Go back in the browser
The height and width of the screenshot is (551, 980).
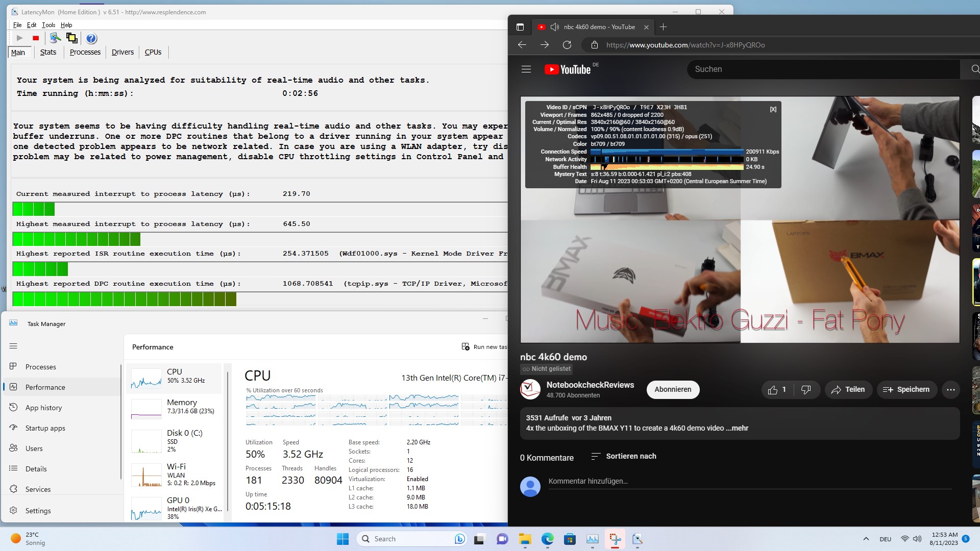(522, 45)
